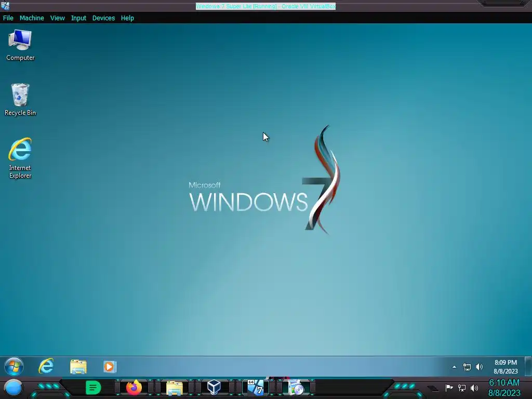532x399 pixels.
Task: Open host clock showing 6:10 AM
Action: pos(504,388)
